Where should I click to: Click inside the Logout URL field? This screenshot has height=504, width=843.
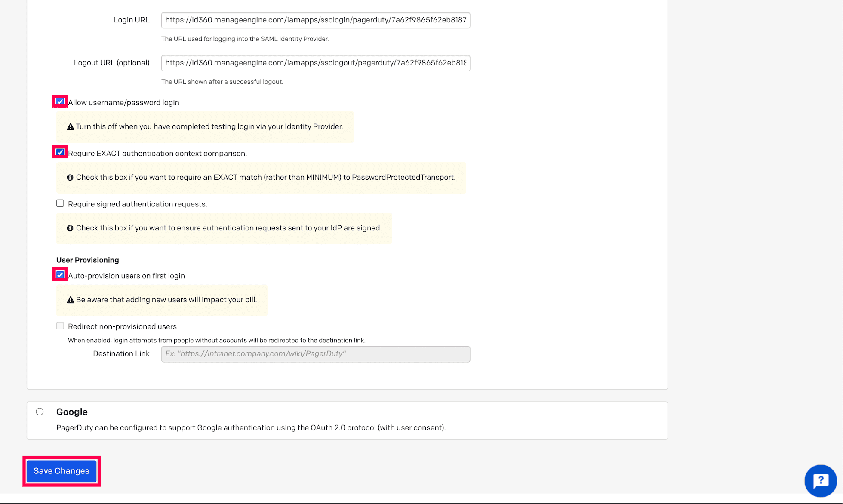pos(315,63)
